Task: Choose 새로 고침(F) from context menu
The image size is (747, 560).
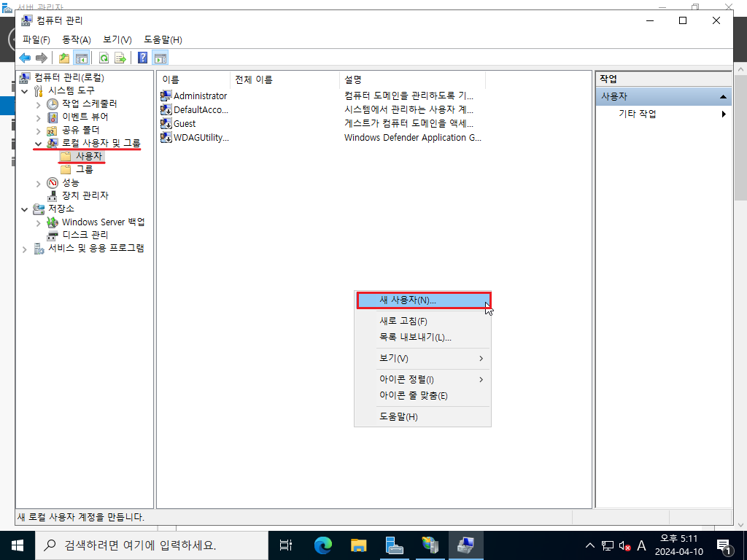Action: click(422, 321)
